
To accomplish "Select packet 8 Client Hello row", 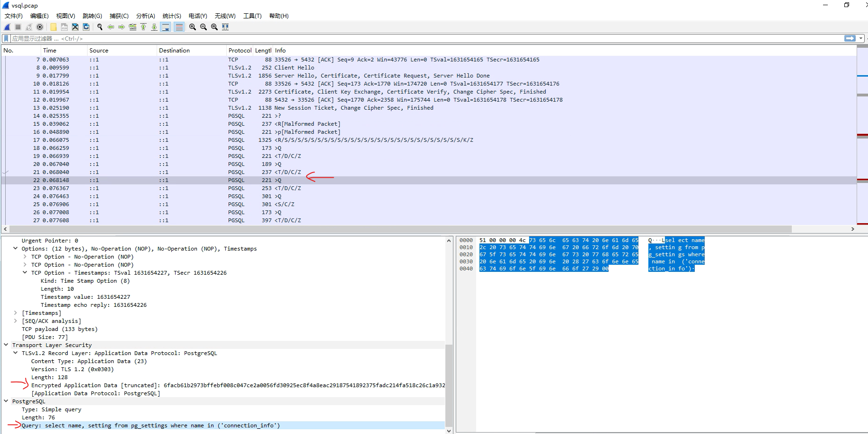I will click(x=429, y=68).
